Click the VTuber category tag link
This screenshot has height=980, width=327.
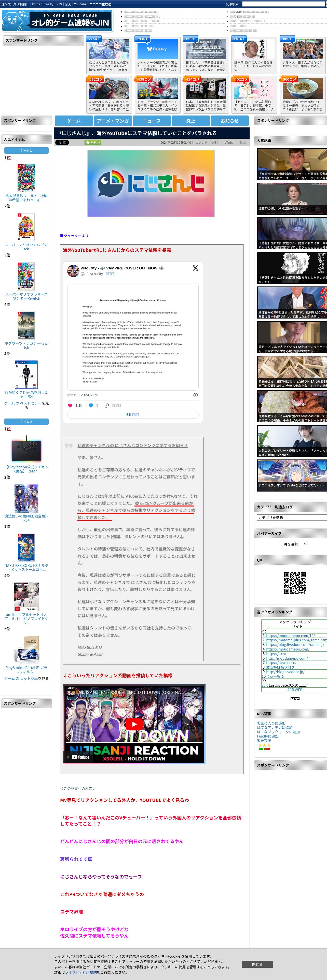click(x=229, y=143)
